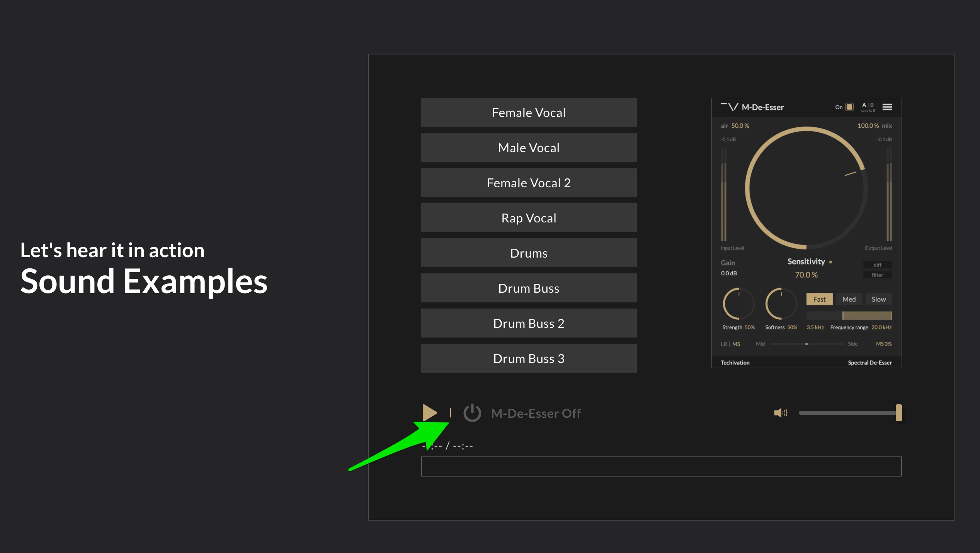This screenshot has height=553, width=980.
Task: Click the volume slider handle
Action: pyautogui.click(x=898, y=413)
